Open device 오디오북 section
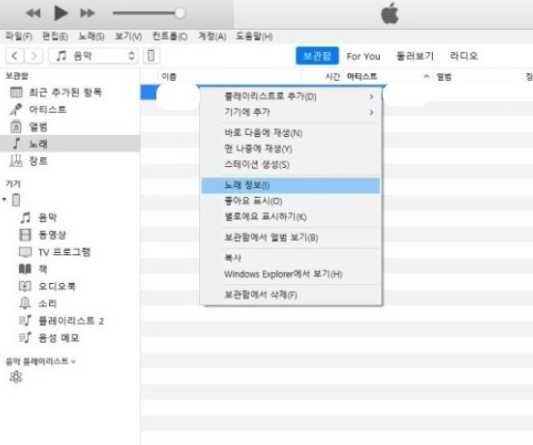 (57, 286)
